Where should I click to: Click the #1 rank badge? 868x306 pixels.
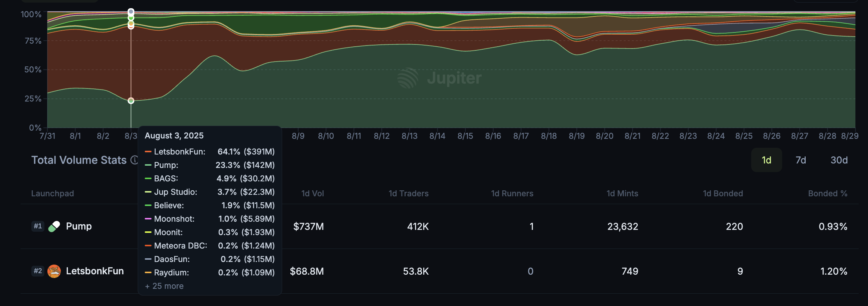(x=38, y=226)
